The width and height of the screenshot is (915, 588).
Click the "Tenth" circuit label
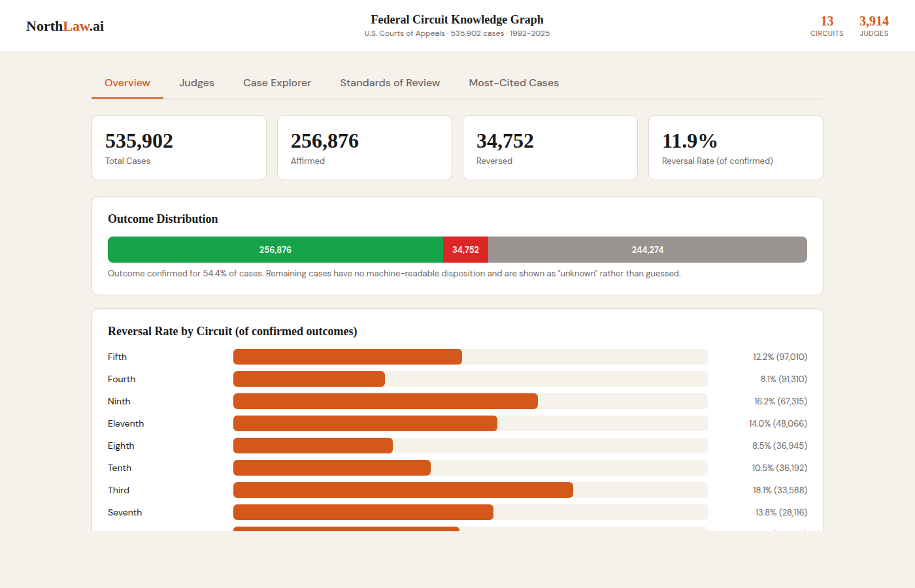[120, 468]
